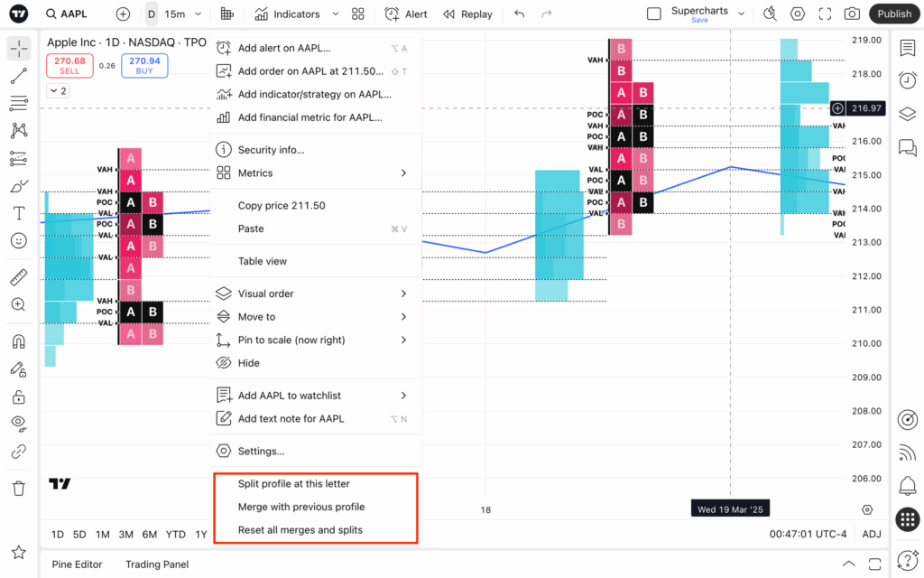Select the ruler measure tool
Screen dimensions: 924x578
[18, 277]
